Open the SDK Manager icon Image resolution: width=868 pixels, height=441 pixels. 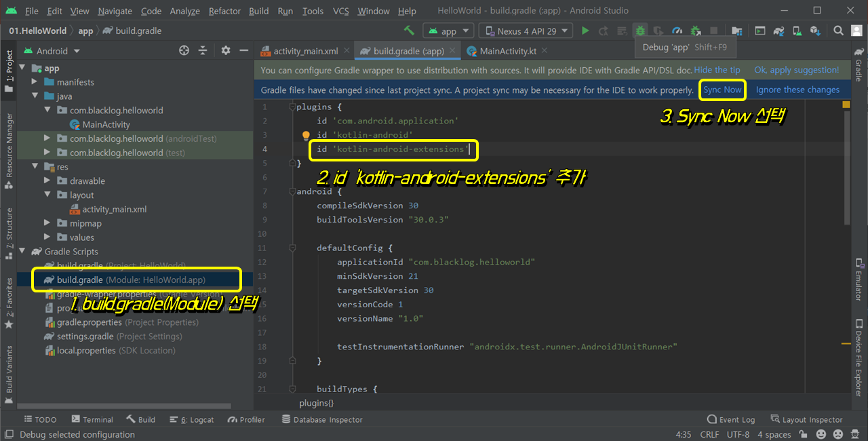815,31
